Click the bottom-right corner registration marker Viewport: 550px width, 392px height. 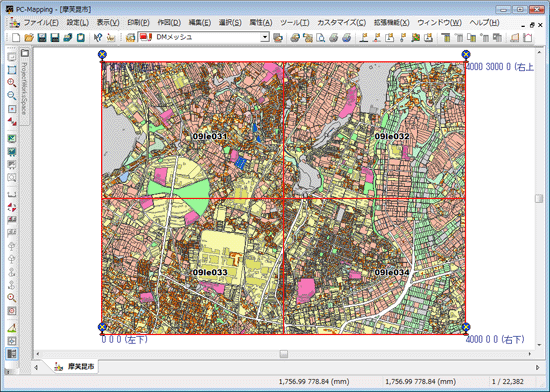[465, 327]
